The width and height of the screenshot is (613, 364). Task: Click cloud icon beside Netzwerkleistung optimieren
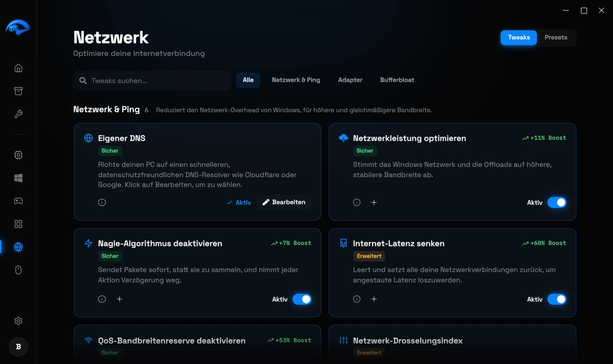[x=343, y=138]
